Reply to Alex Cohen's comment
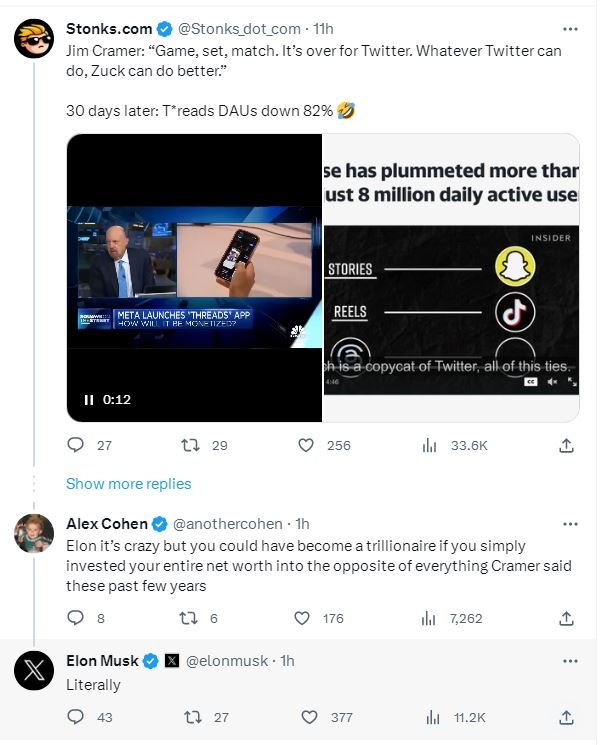The image size is (616, 745). pos(76,618)
